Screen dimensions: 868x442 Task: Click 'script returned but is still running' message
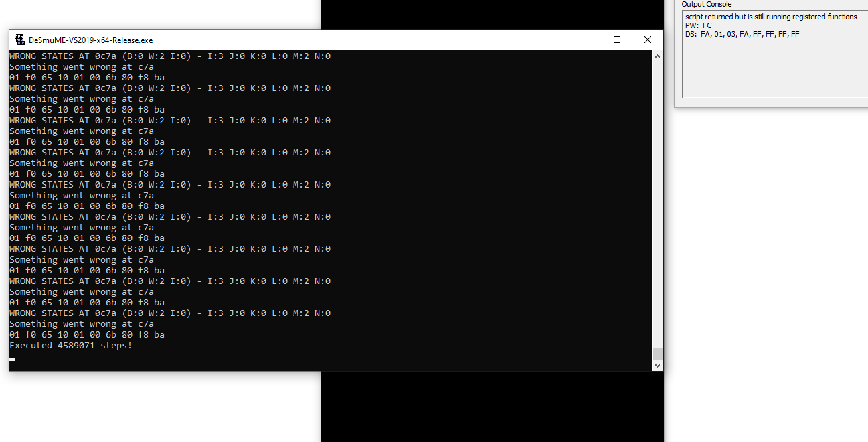pos(771,17)
